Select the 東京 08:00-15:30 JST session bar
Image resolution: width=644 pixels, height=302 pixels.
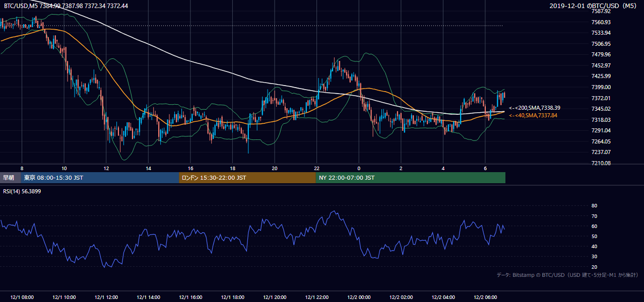point(100,178)
